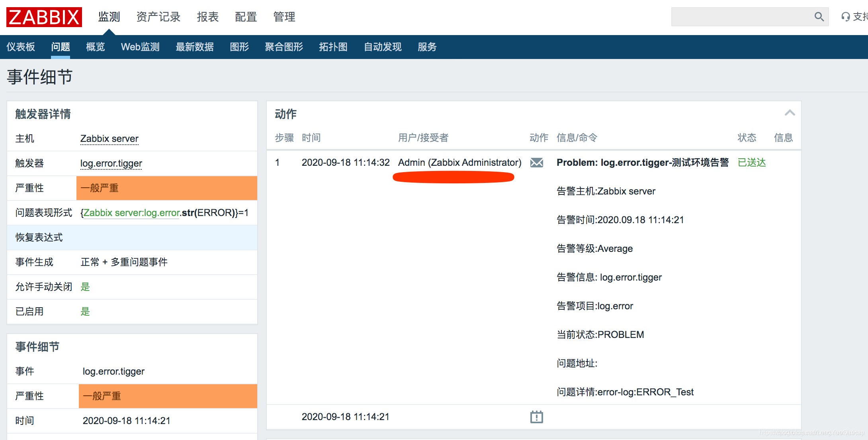Click the 用户/接受者 column header

[x=423, y=138]
